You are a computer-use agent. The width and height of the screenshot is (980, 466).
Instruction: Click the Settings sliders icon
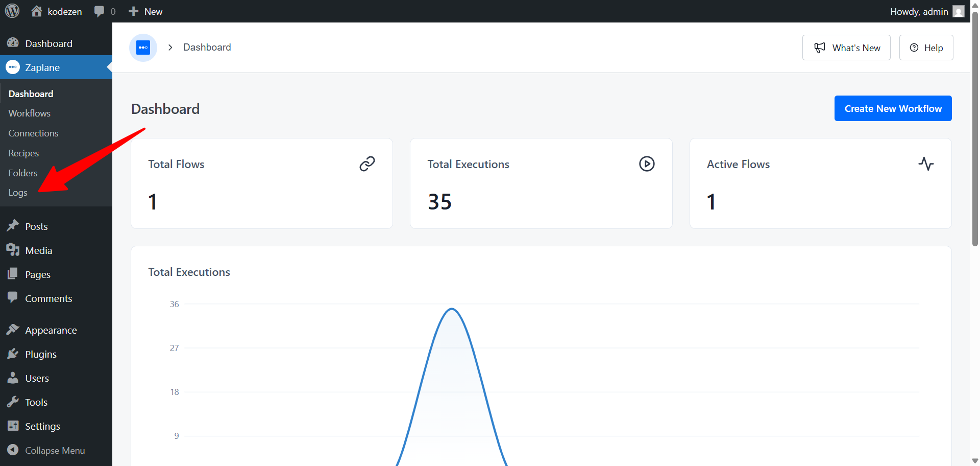pyautogui.click(x=13, y=426)
